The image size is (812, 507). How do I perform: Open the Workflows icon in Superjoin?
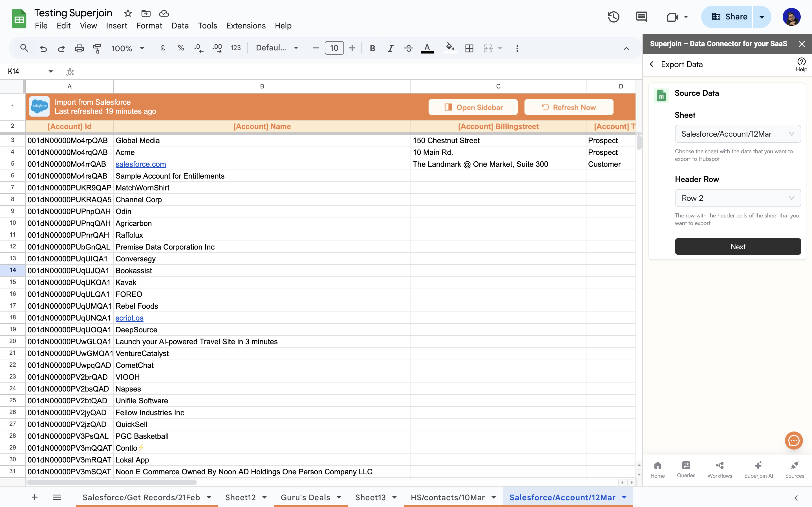tap(720, 469)
